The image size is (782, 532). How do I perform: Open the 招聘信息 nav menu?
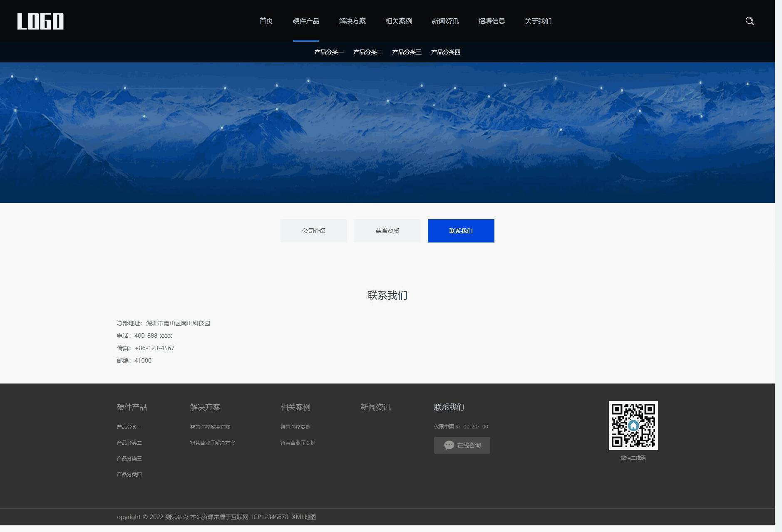click(492, 21)
